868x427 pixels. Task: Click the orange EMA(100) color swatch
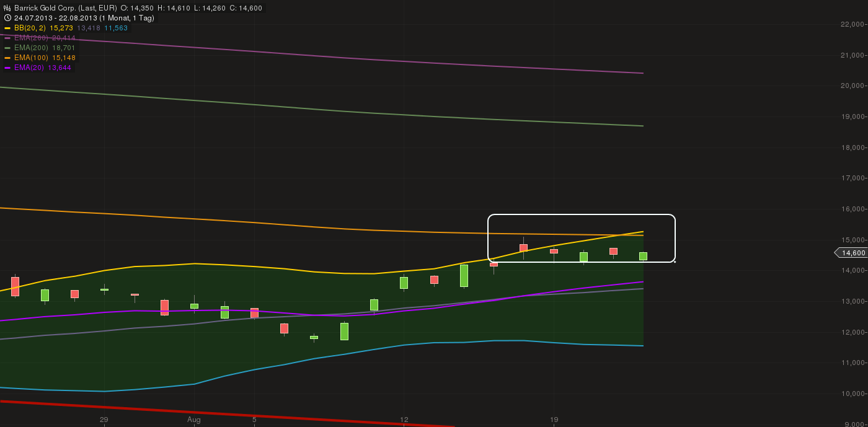click(7, 58)
